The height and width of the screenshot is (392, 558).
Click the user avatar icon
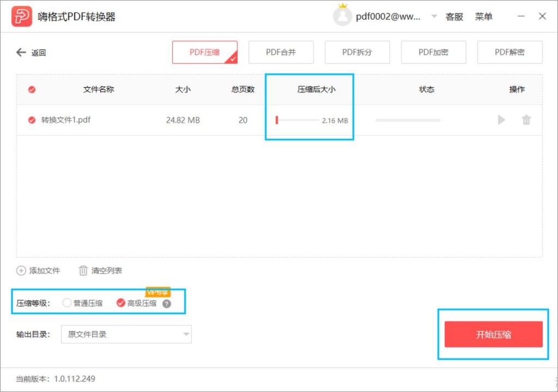click(x=342, y=16)
